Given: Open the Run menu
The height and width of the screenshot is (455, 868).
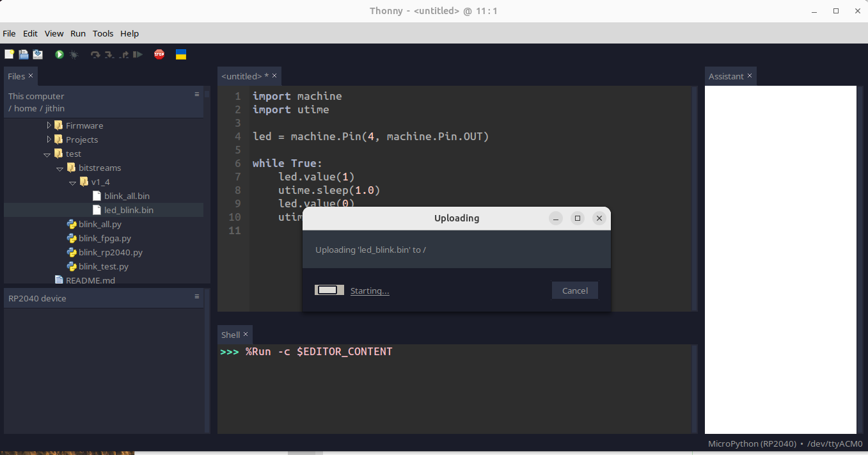Looking at the screenshot, I should tap(78, 33).
